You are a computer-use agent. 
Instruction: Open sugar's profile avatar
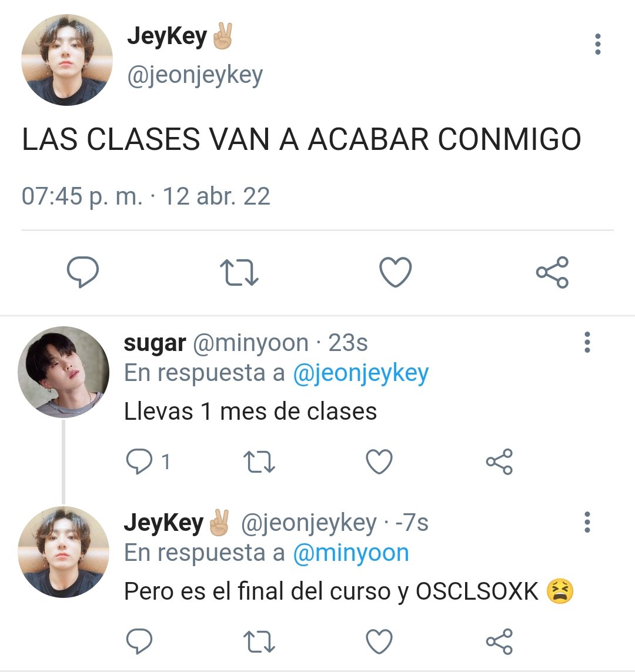pos(63,372)
